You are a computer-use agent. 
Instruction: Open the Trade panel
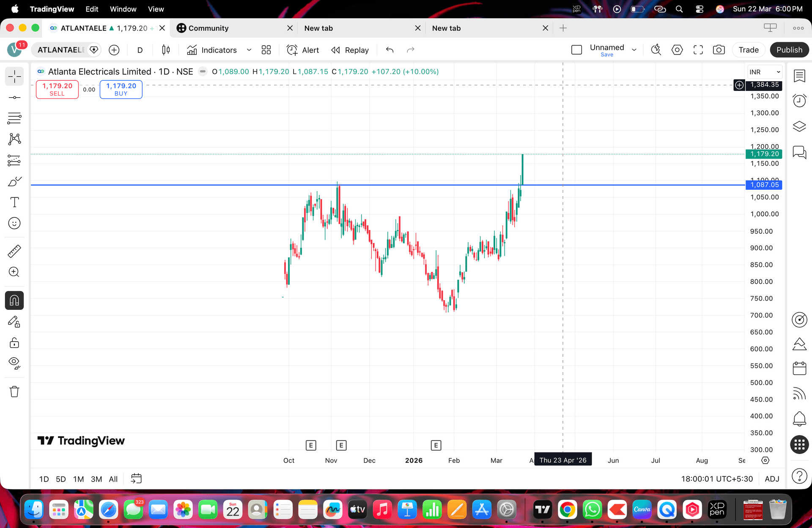point(749,50)
